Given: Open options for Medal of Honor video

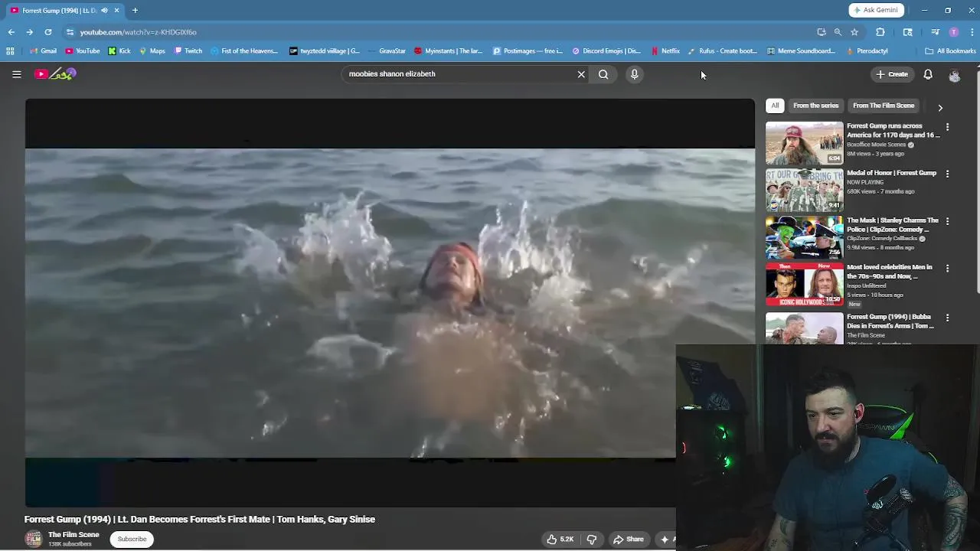Looking at the screenshot, I should click(947, 174).
